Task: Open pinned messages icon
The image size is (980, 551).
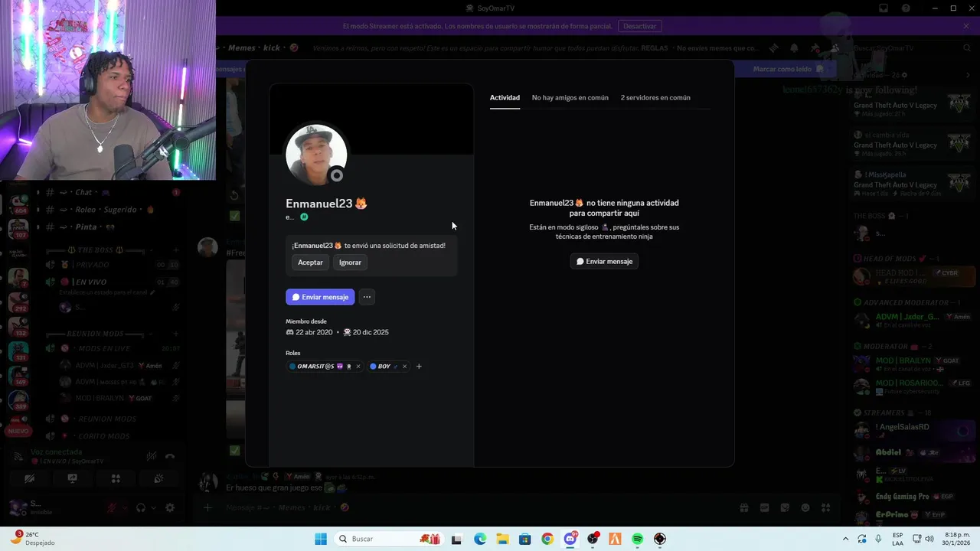Action: pyautogui.click(x=815, y=48)
